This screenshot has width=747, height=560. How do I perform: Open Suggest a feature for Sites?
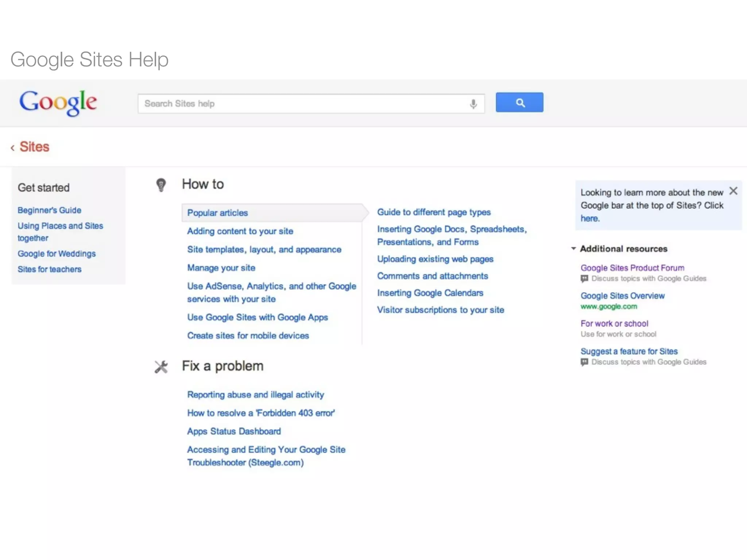point(629,351)
